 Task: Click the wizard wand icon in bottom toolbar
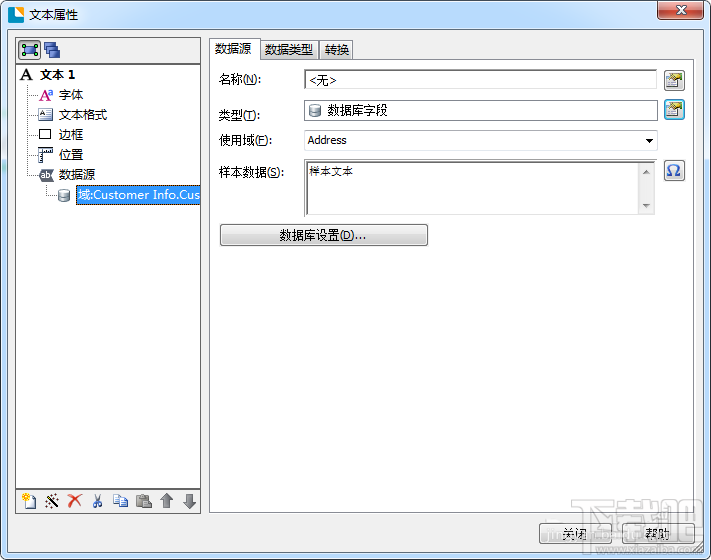tap(52, 501)
